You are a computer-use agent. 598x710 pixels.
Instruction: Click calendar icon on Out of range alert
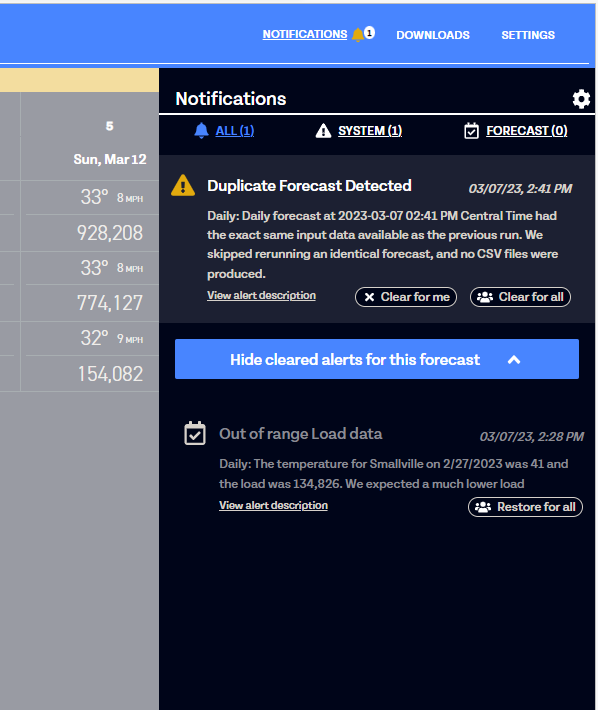pyautogui.click(x=195, y=433)
